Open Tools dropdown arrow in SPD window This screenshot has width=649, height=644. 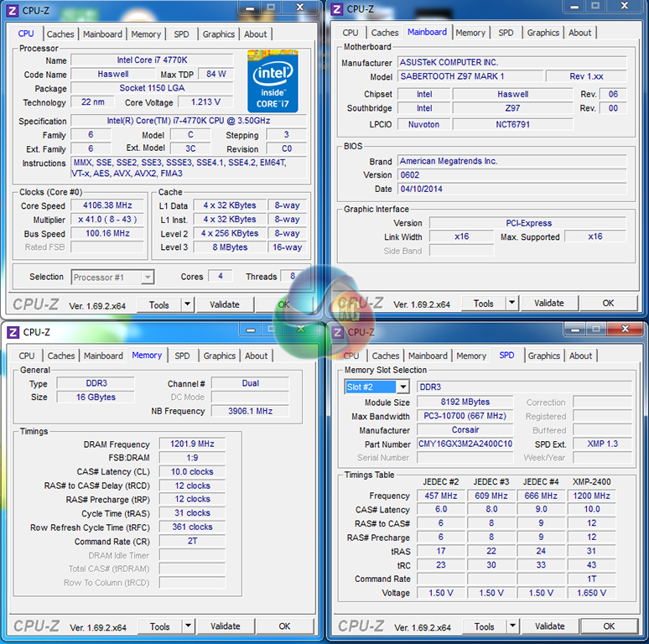click(513, 626)
